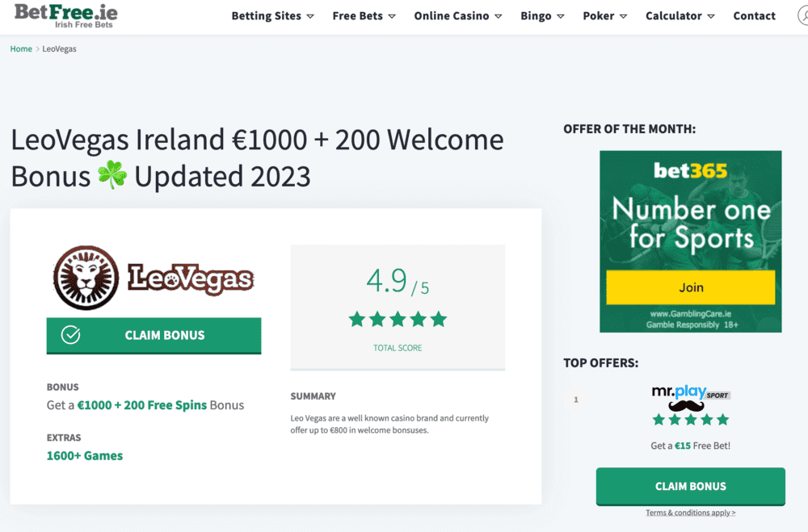Click the five-star rating under 4.9
Viewport: 808px width, 532px height.
coord(398,320)
